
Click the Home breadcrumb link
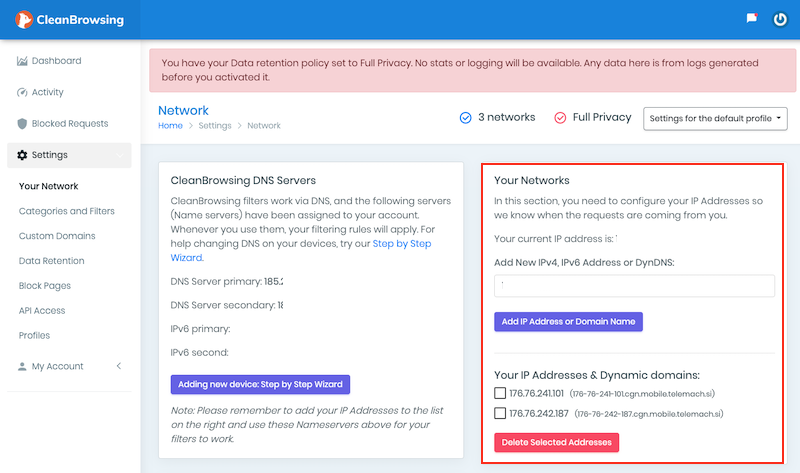170,126
